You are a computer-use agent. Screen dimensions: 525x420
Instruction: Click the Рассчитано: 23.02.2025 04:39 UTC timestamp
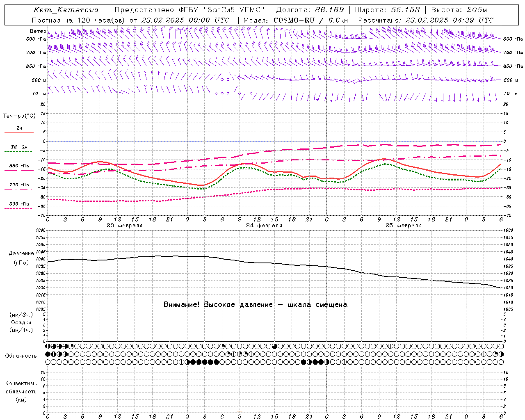426,20
